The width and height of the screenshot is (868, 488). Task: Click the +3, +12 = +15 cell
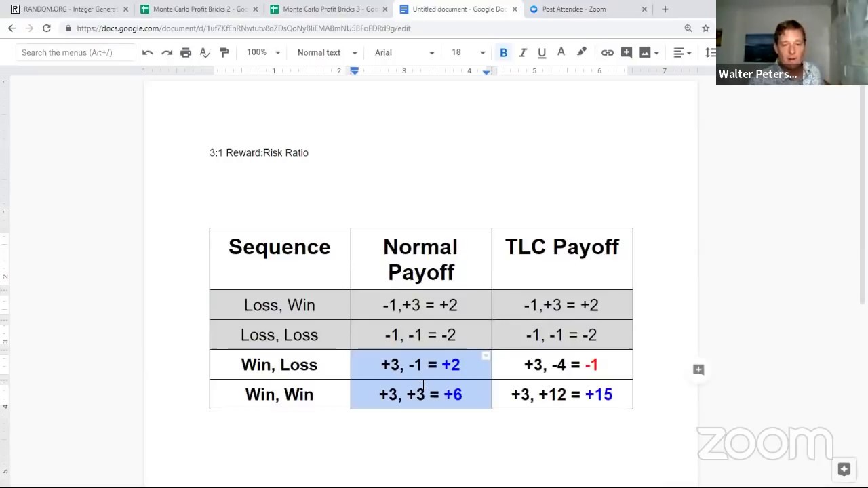[x=562, y=394]
